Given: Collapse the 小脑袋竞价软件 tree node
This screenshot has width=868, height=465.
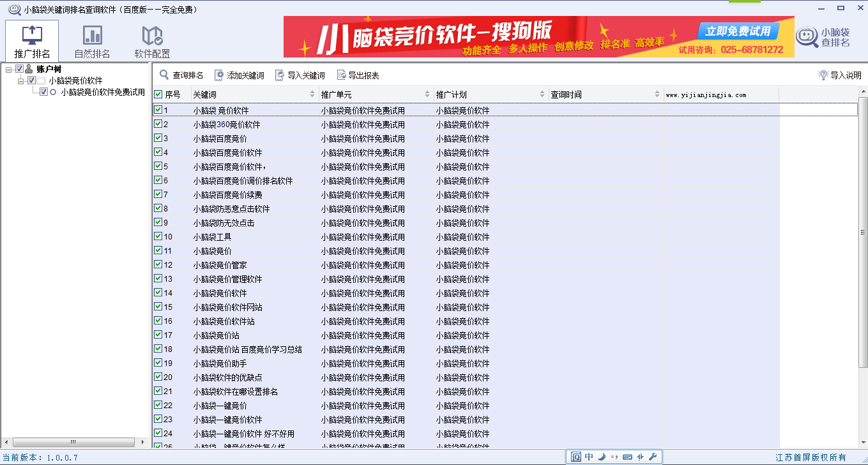Looking at the screenshot, I should click(x=20, y=80).
